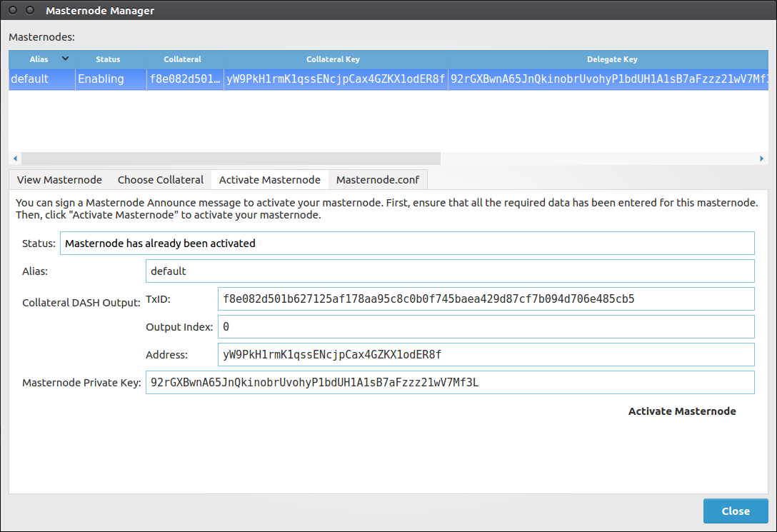Screen dimensions: 777x532
Task: Close the Masternode Manager dialog
Action: click(736, 511)
